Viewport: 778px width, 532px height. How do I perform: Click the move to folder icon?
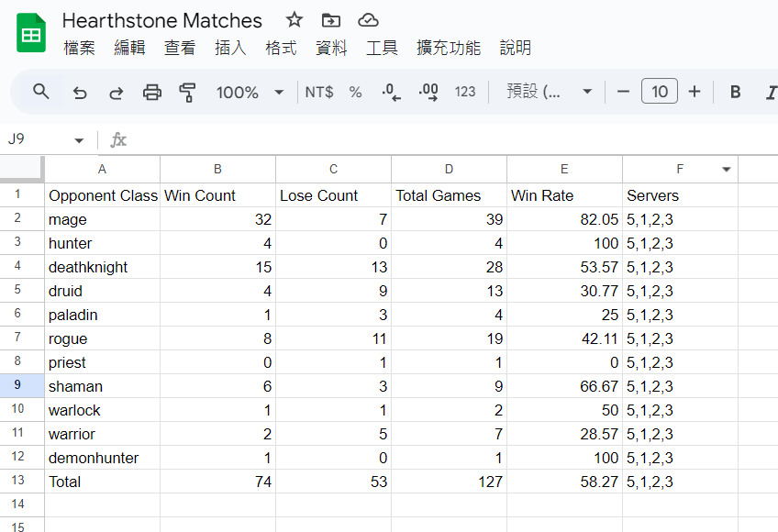point(330,20)
